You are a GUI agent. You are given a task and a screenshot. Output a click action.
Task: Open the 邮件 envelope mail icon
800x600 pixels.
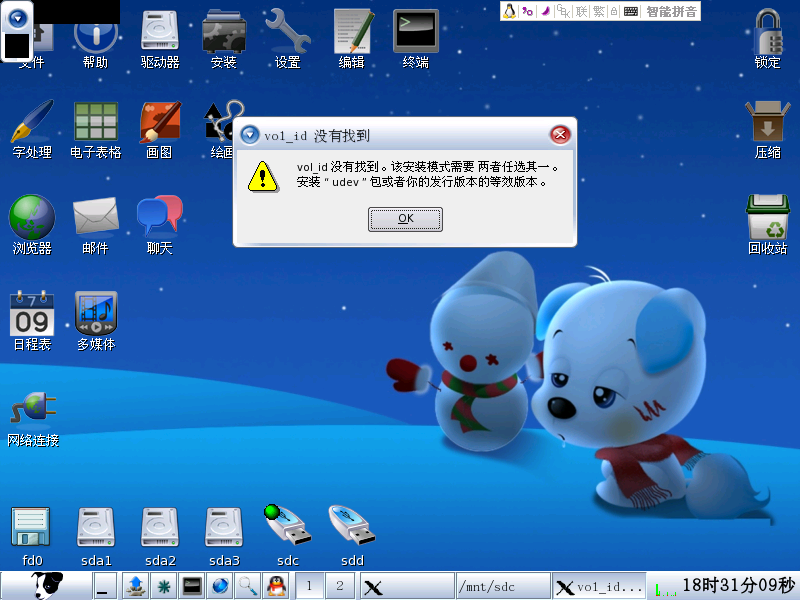point(95,226)
